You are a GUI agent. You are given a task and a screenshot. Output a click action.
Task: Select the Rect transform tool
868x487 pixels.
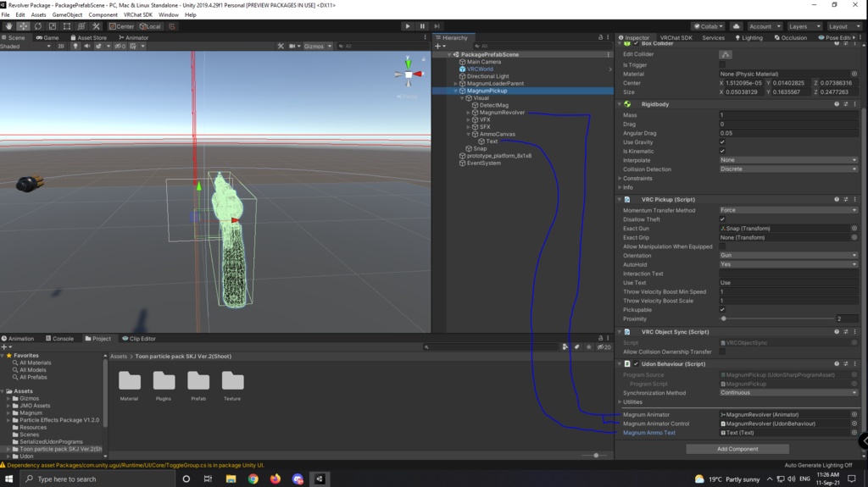click(x=66, y=26)
